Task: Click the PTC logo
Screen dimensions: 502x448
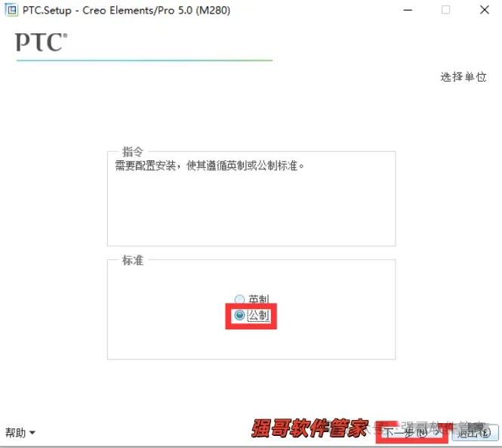Action: pos(42,42)
